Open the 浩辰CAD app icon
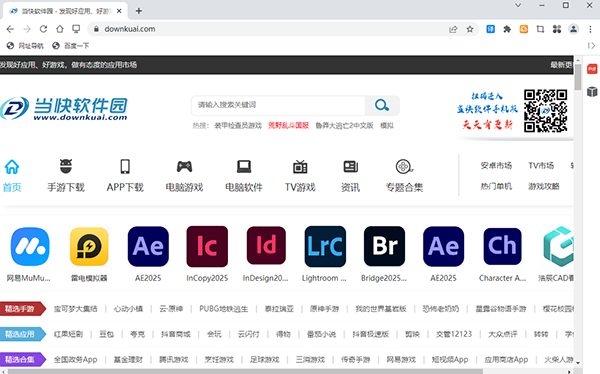600x374 pixels. pyautogui.click(x=558, y=247)
